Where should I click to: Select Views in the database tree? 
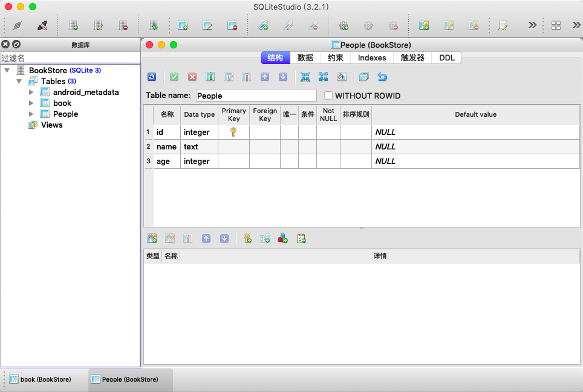click(x=53, y=125)
